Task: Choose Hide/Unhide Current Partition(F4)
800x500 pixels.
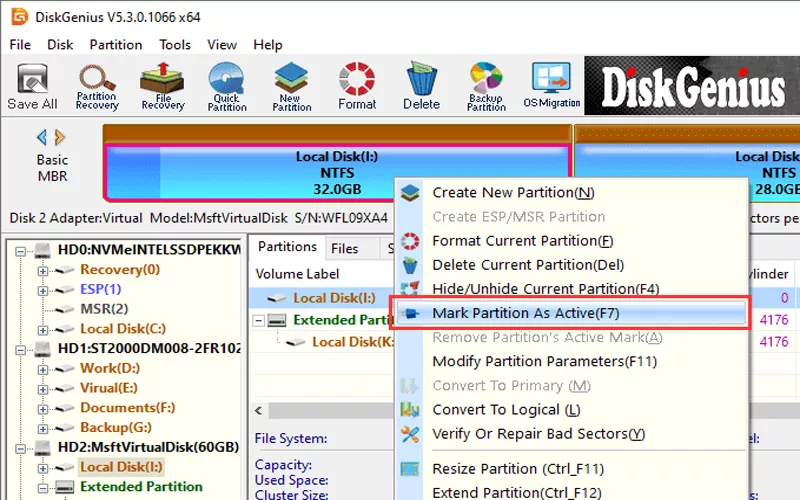Action: click(x=570, y=289)
